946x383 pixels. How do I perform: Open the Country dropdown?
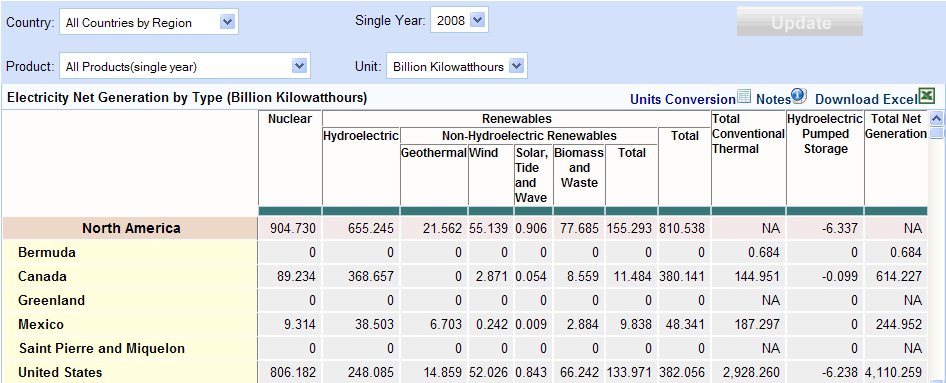148,22
